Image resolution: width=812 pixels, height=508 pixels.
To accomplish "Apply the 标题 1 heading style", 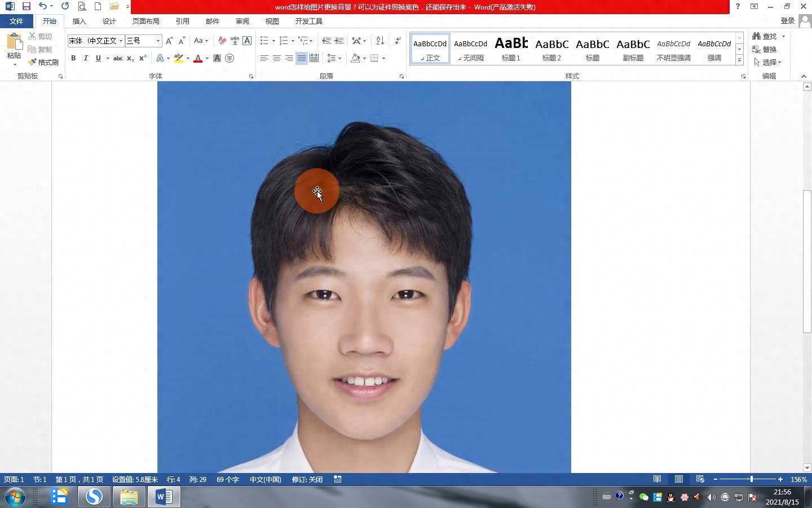I will click(x=511, y=48).
